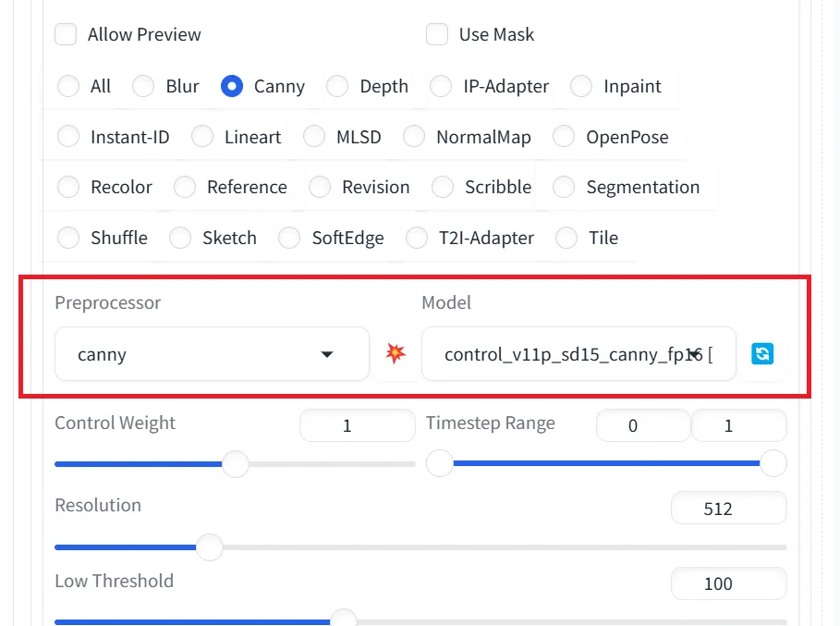Refresh the ControlNet model list
This screenshot has height=626, width=840.
coord(761,353)
